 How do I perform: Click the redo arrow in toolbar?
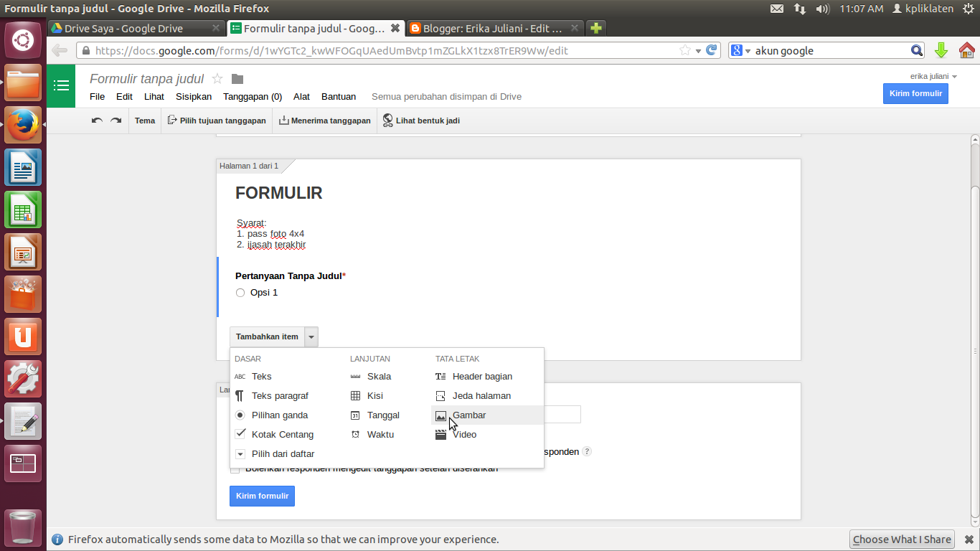click(x=116, y=121)
